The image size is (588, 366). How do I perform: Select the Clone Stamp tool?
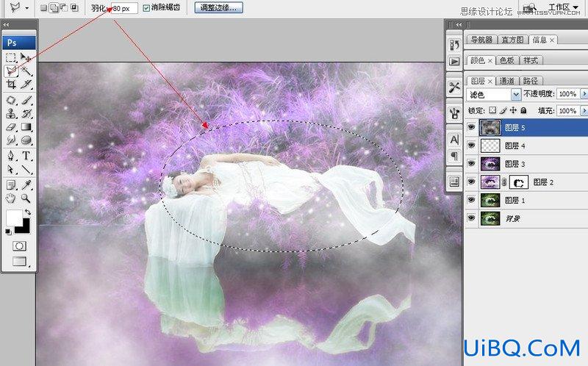[11, 113]
